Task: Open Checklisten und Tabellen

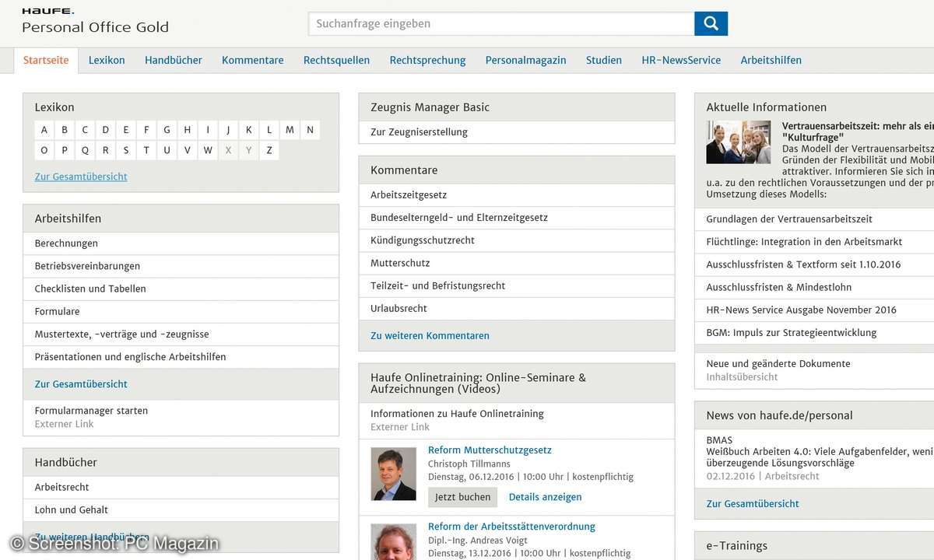Action: point(181,289)
